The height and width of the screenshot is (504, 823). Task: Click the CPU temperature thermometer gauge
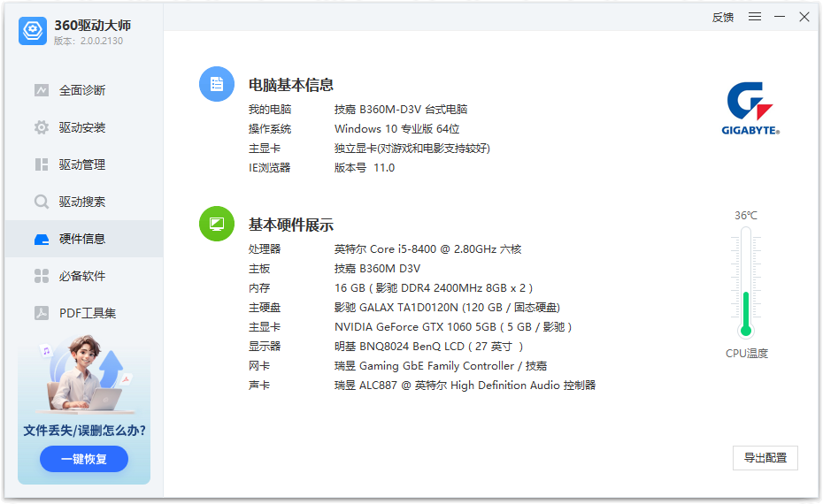click(x=746, y=282)
